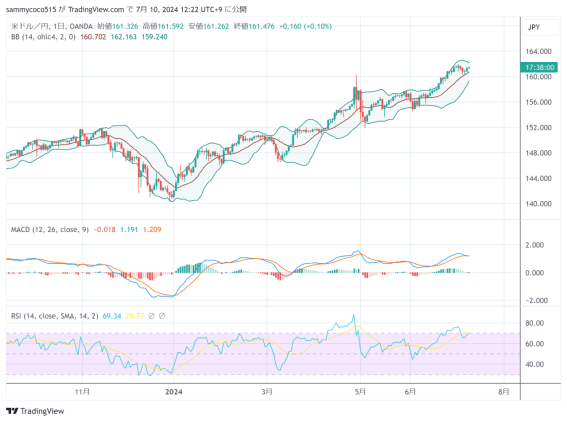Click the yellow RSI average value 70.77
This screenshot has height=422, width=567.
point(135,316)
